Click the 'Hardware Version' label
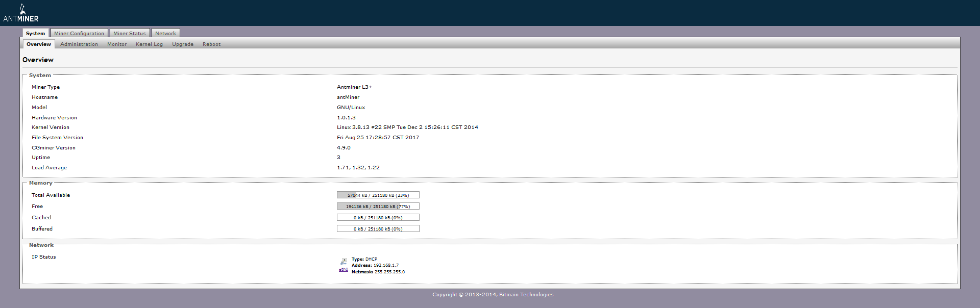 55,118
